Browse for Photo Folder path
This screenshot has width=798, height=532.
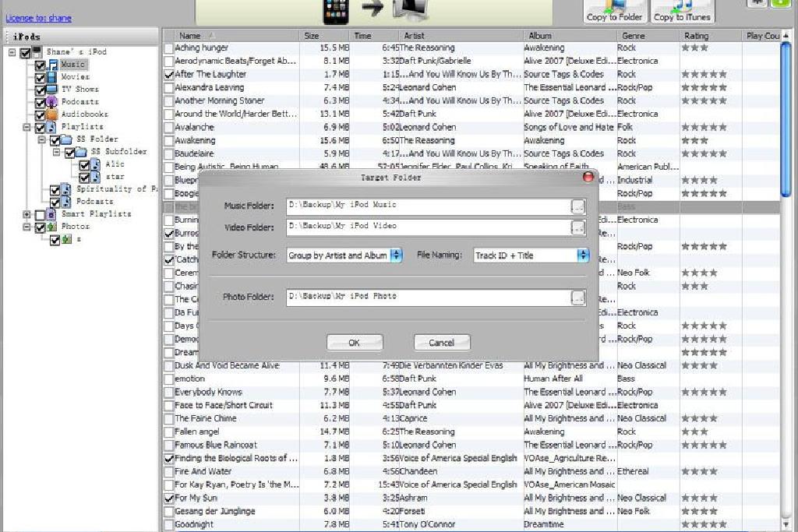click(x=577, y=298)
